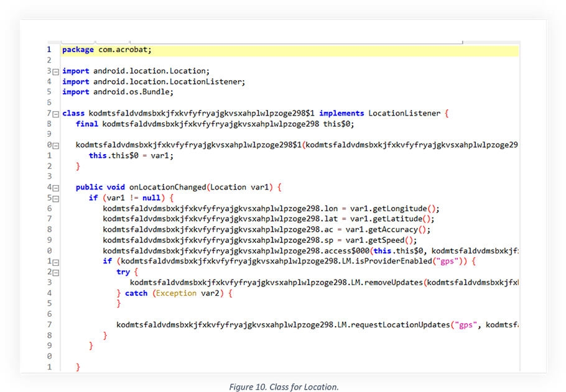Screen dimensions: 566x392
Task: Click the '.ac' field assignment
Action: coord(327,230)
